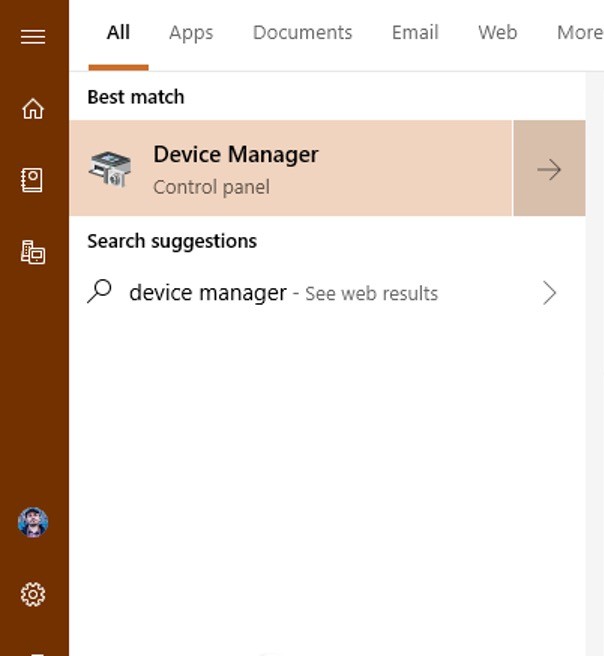Switch to the Apps tab
The image size is (604, 656).
pyautogui.click(x=191, y=33)
